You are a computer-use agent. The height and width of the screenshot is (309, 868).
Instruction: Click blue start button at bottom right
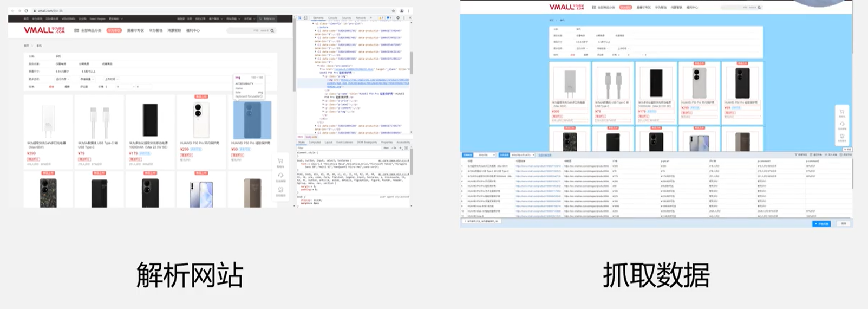pyautogui.click(x=821, y=223)
